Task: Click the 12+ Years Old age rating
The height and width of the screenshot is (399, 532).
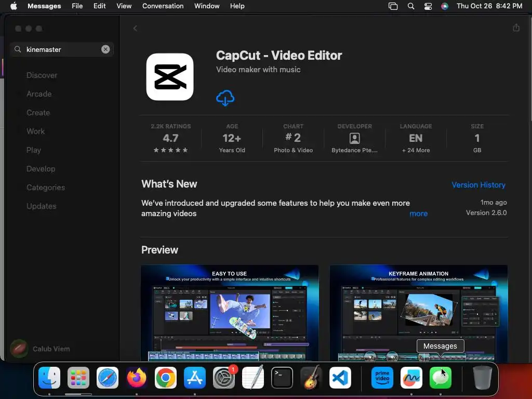Action: point(232,139)
